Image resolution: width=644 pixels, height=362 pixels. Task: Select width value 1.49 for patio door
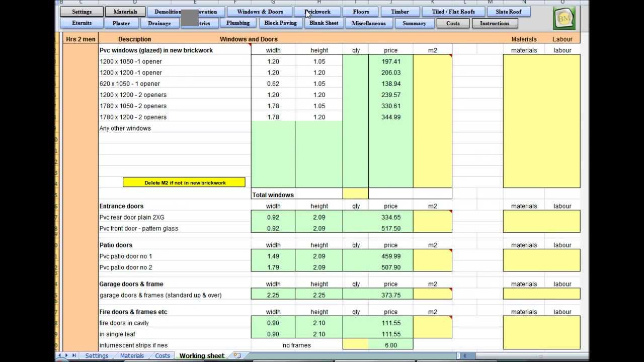273,256
